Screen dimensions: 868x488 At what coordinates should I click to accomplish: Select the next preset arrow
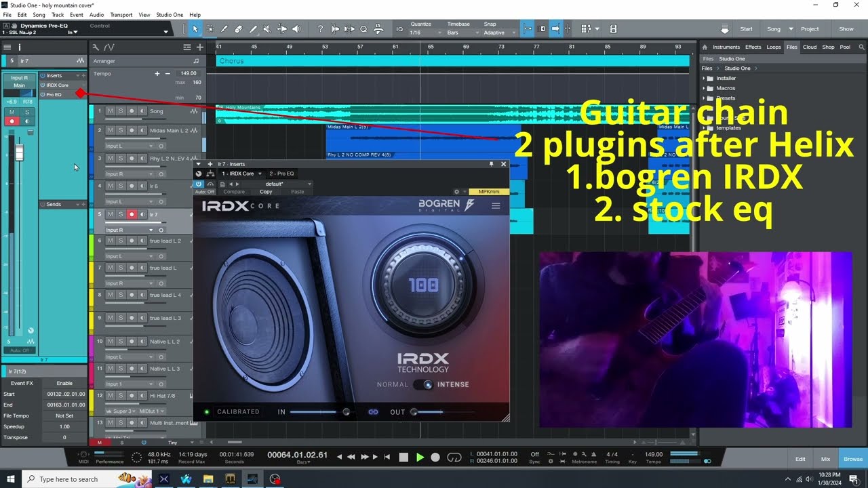(x=238, y=184)
